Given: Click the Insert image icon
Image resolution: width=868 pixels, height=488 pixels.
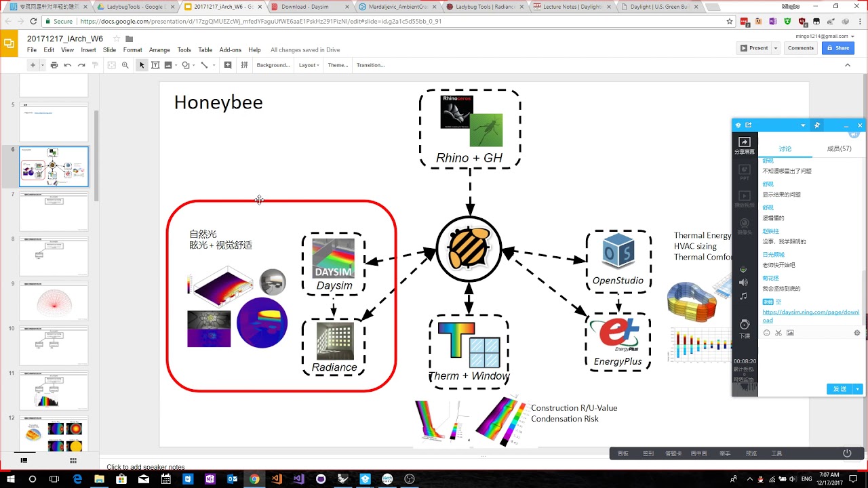Looking at the screenshot, I should coord(167,65).
